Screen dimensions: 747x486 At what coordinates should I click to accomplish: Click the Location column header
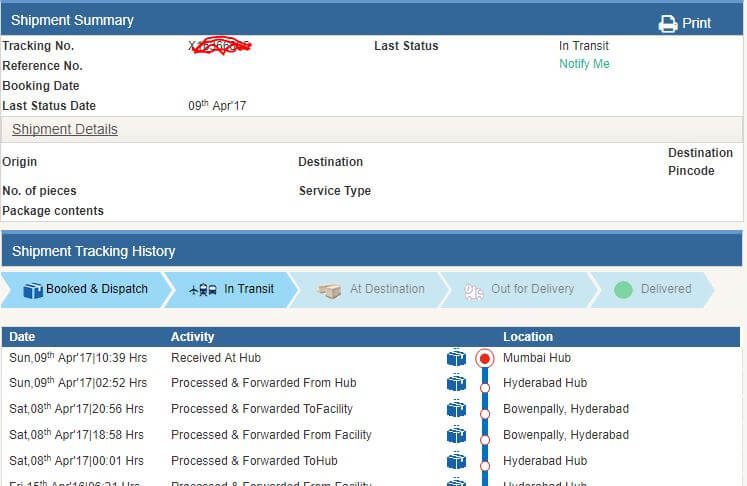pyautogui.click(x=528, y=337)
